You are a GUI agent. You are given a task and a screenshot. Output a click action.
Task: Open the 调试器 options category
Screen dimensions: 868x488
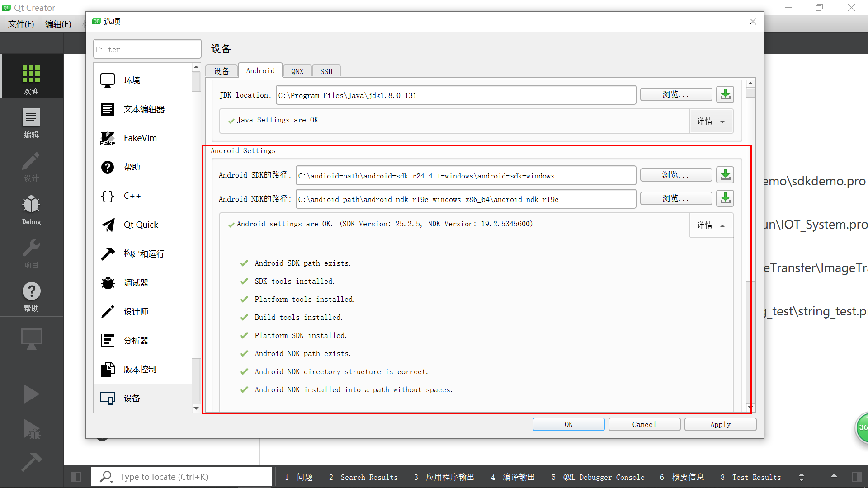[143, 283]
